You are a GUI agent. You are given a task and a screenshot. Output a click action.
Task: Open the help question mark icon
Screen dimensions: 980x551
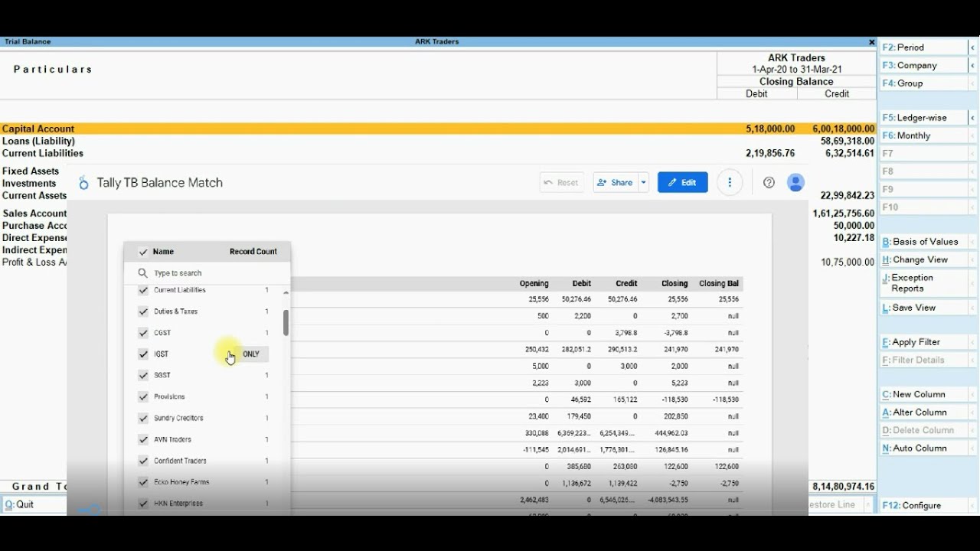769,182
